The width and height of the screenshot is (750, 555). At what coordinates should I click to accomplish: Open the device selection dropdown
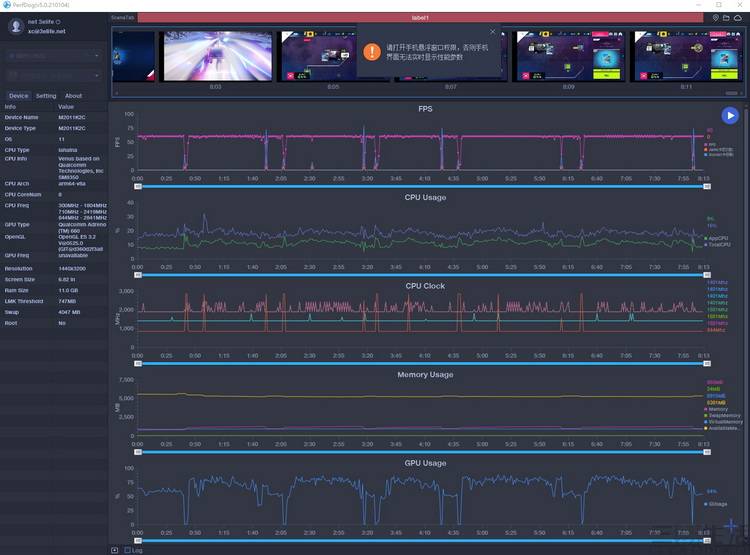[54, 54]
